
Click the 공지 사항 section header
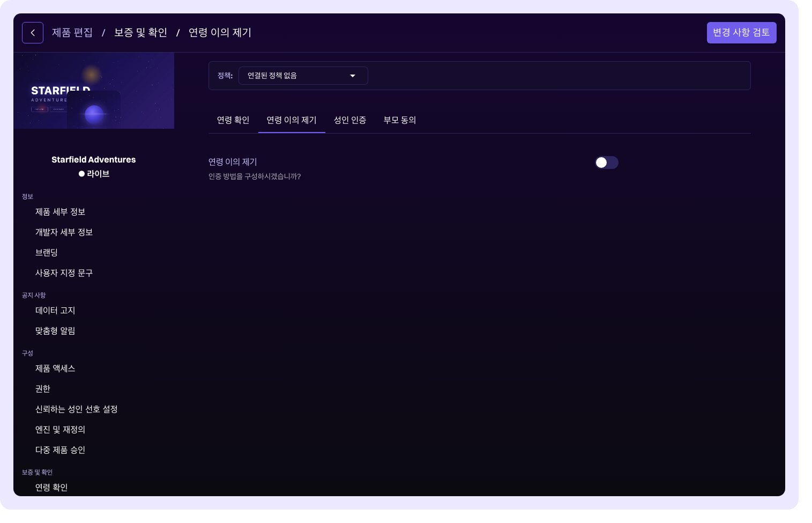(34, 296)
